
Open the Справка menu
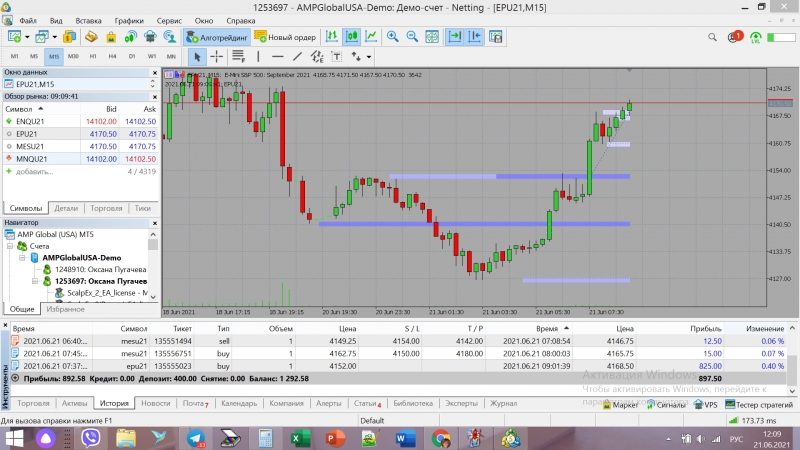[x=240, y=21]
